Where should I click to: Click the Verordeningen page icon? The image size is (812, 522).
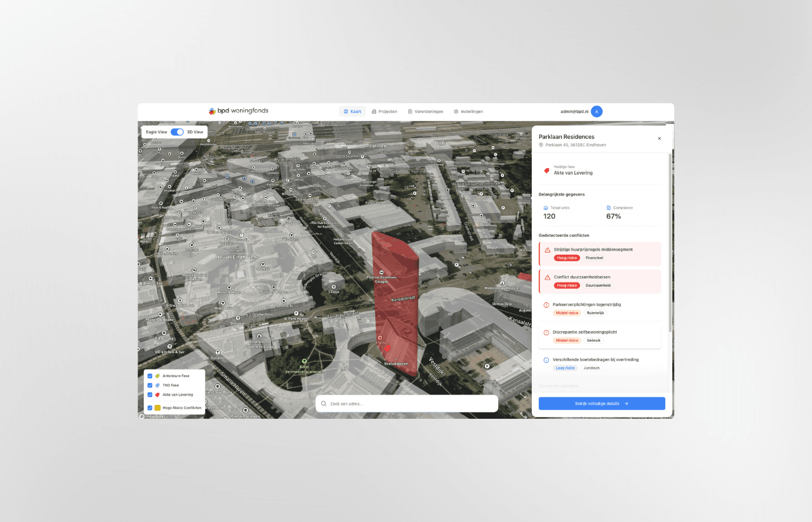pyautogui.click(x=409, y=111)
